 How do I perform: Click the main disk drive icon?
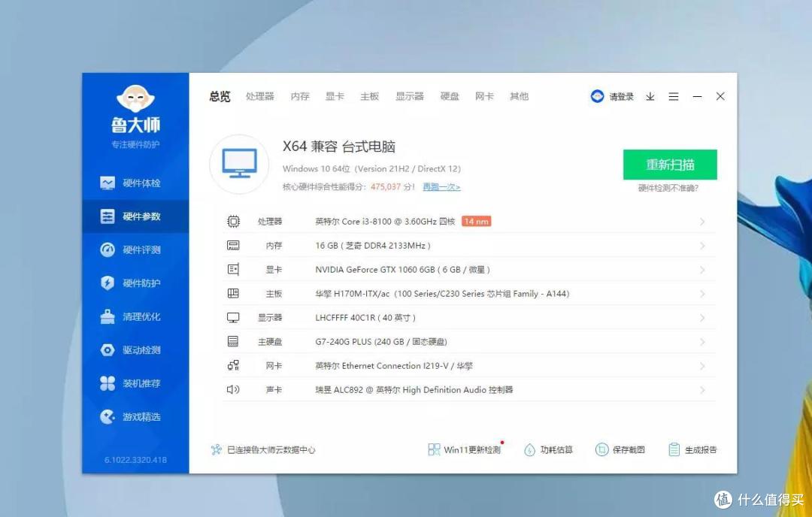coord(234,342)
